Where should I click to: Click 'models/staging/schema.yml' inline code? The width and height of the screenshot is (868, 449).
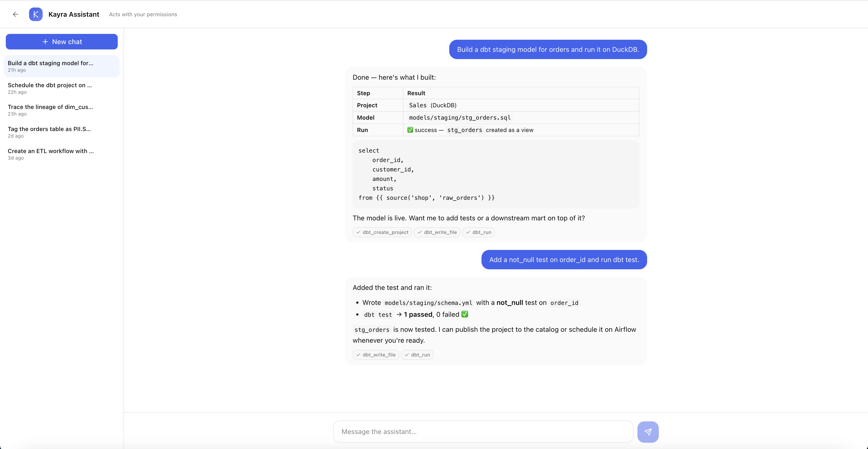(x=428, y=303)
